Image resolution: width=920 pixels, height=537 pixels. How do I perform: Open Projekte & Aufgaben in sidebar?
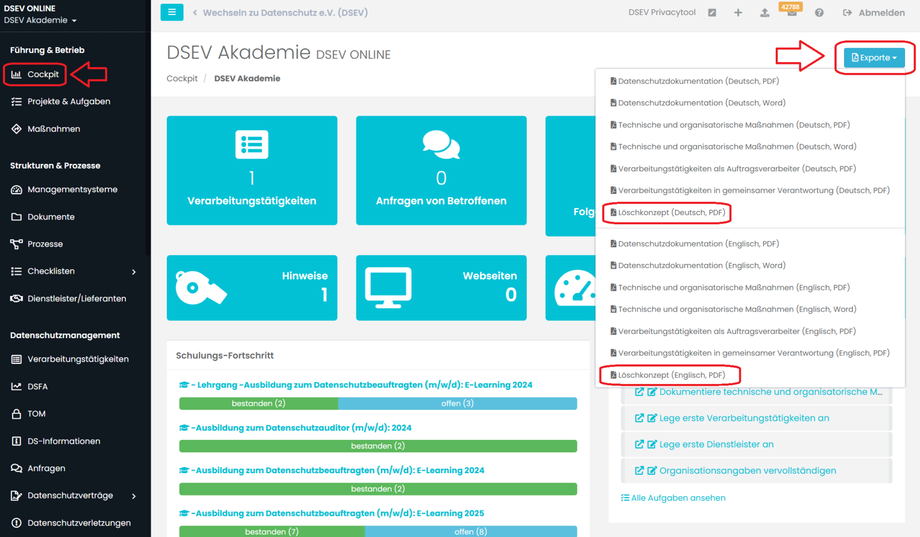[60, 102]
